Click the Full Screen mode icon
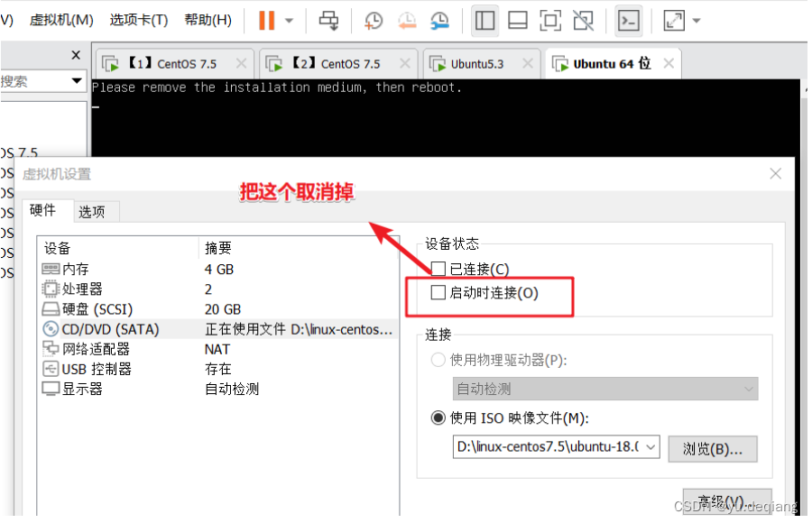Viewport: 812px width, 523px height. tap(550, 21)
